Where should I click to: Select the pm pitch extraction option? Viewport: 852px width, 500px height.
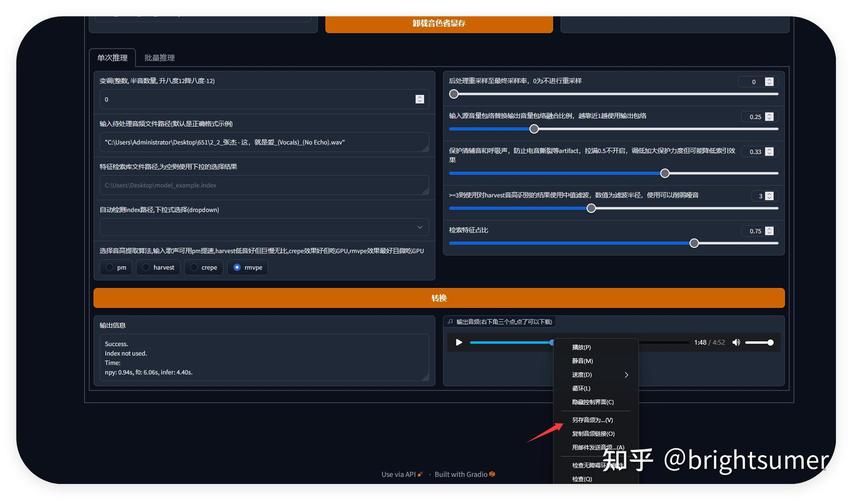pos(110,268)
